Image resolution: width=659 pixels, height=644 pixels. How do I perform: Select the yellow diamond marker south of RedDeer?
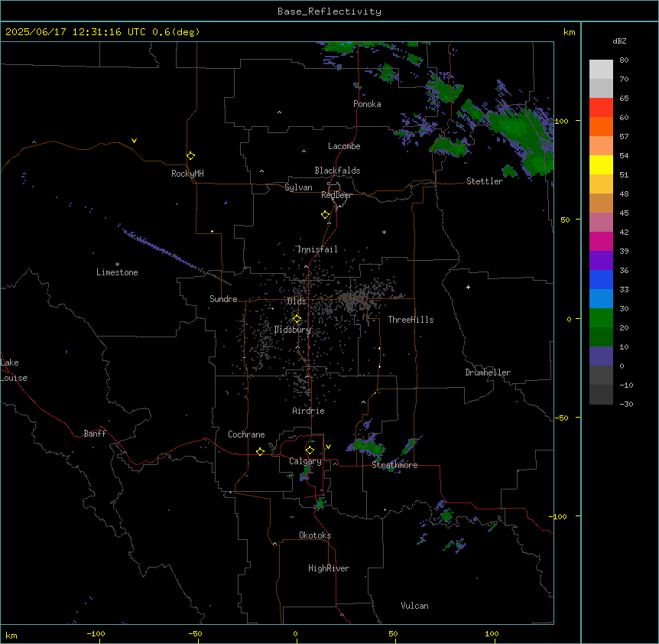[325, 215]
